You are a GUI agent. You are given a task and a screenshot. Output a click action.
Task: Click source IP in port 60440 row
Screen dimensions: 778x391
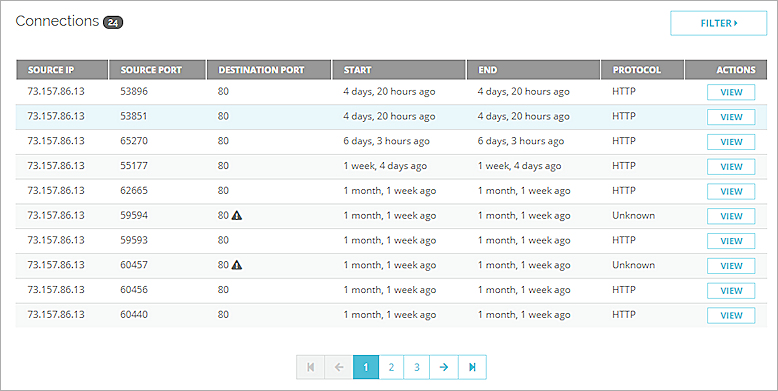click(56, 315)
